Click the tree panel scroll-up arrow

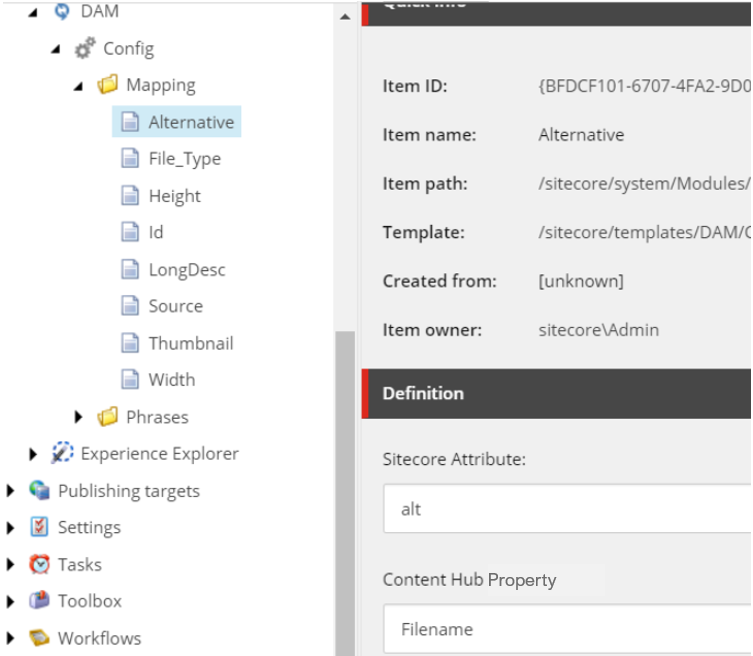346,16
